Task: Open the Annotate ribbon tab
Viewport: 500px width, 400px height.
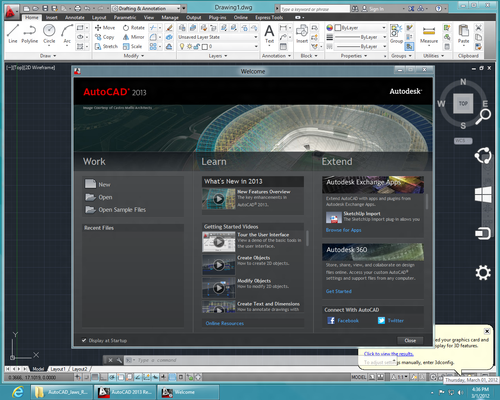Action: pyautogui.click(x=75, y=17)
